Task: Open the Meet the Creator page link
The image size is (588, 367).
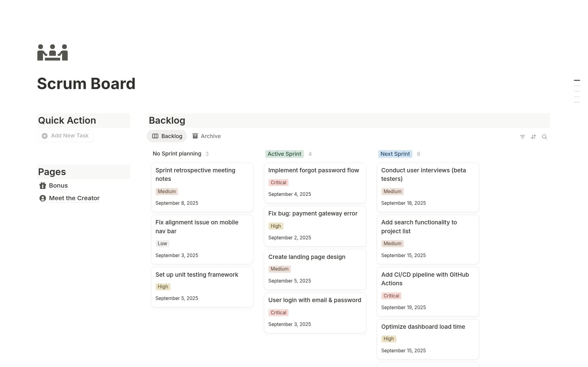Action: [74, 198]
